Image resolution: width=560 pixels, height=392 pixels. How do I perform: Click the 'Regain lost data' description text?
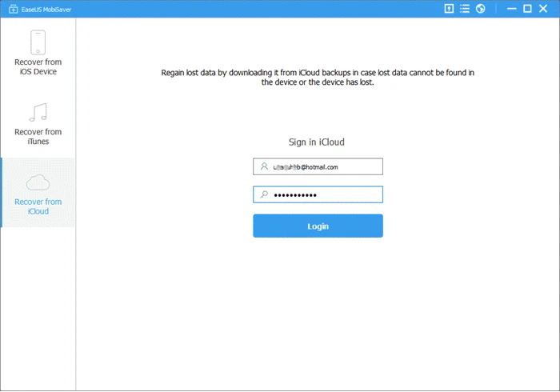[318, 78]
